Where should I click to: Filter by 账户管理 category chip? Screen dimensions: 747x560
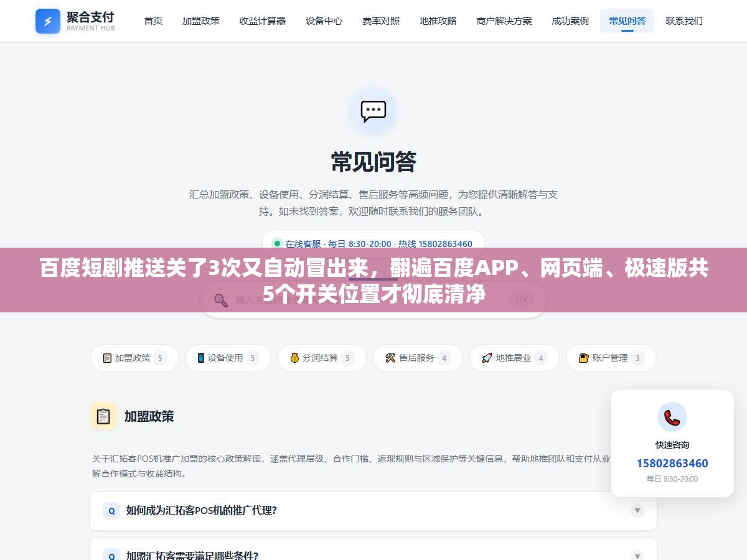(611, 358)
